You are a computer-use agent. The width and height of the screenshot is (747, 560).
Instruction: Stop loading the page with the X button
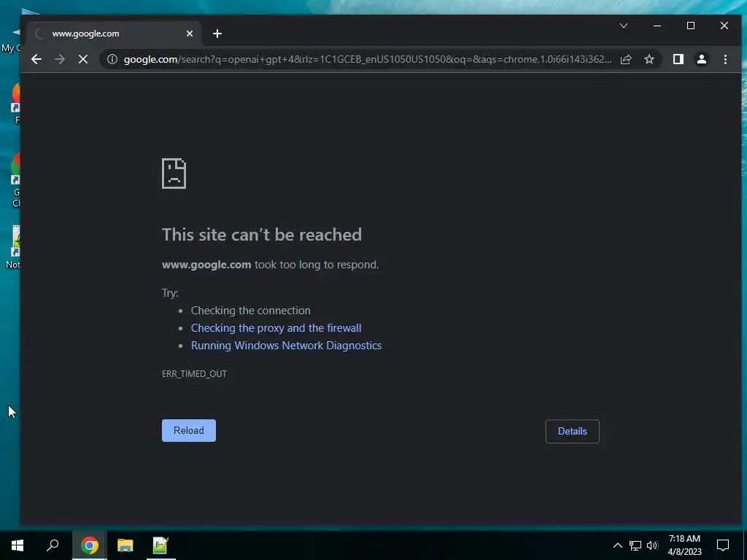pos(83,59)
